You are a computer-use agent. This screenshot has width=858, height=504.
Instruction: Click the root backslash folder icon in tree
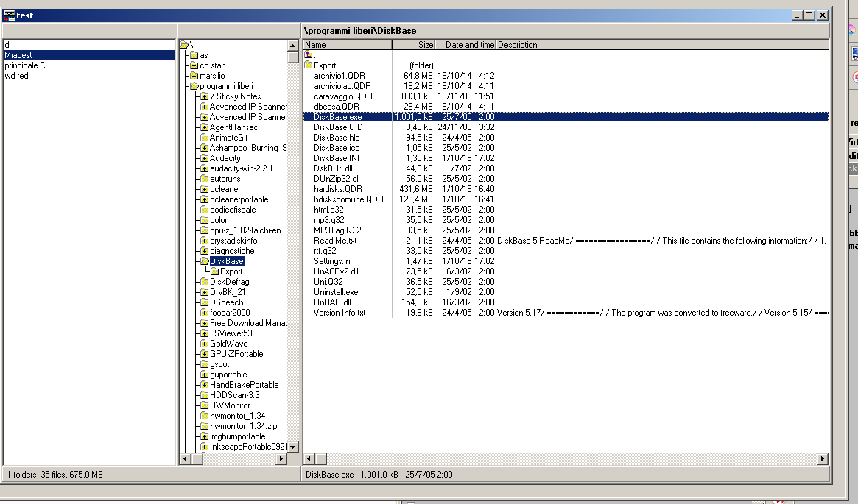coord(184,45)
